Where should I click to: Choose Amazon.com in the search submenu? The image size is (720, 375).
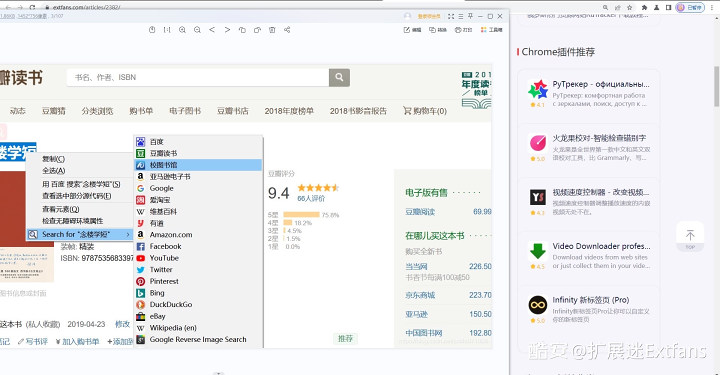199,235
